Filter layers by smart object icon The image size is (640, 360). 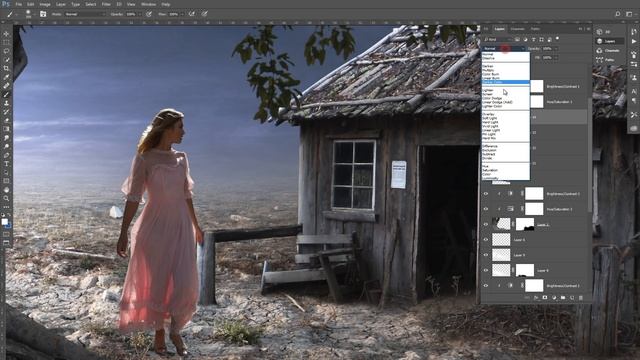coord(549,40)
